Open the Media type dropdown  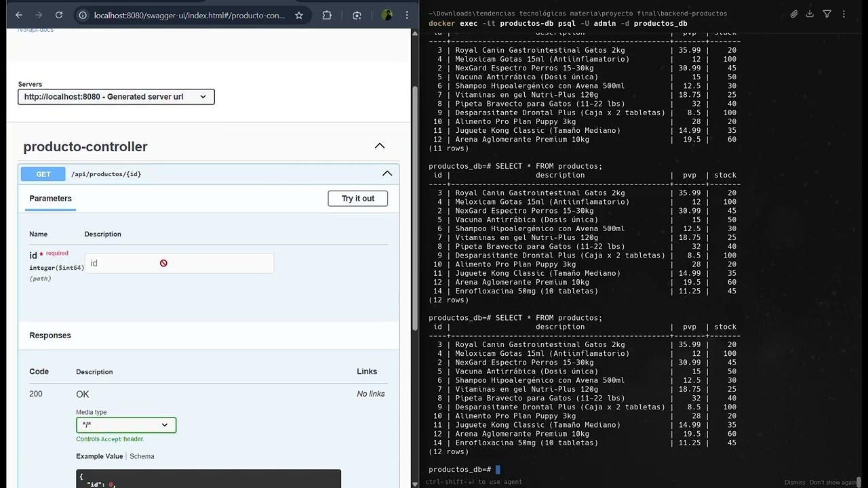click(x=126, y=425)
